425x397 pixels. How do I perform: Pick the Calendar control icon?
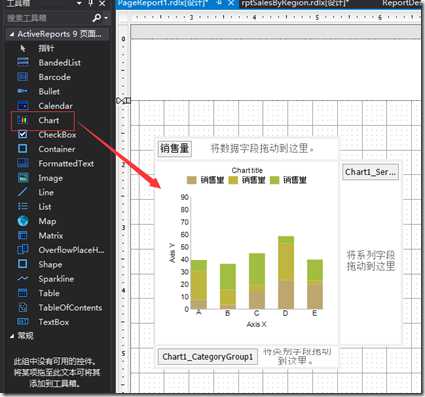23,106
